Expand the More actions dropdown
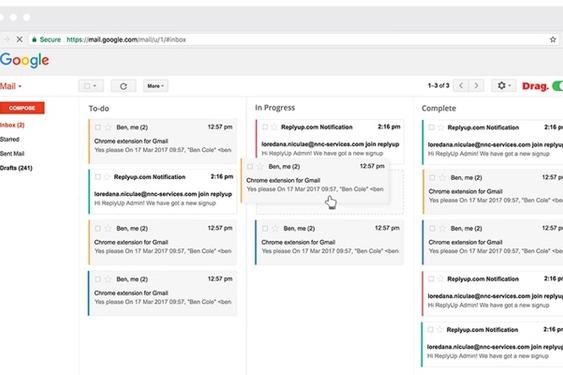 pos(155,86)
